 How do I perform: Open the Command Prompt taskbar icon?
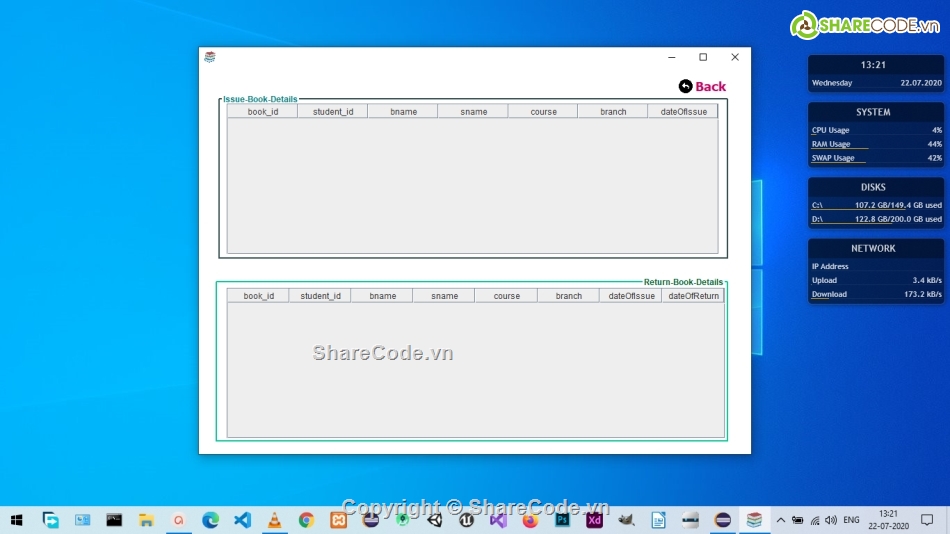(114, 520)
